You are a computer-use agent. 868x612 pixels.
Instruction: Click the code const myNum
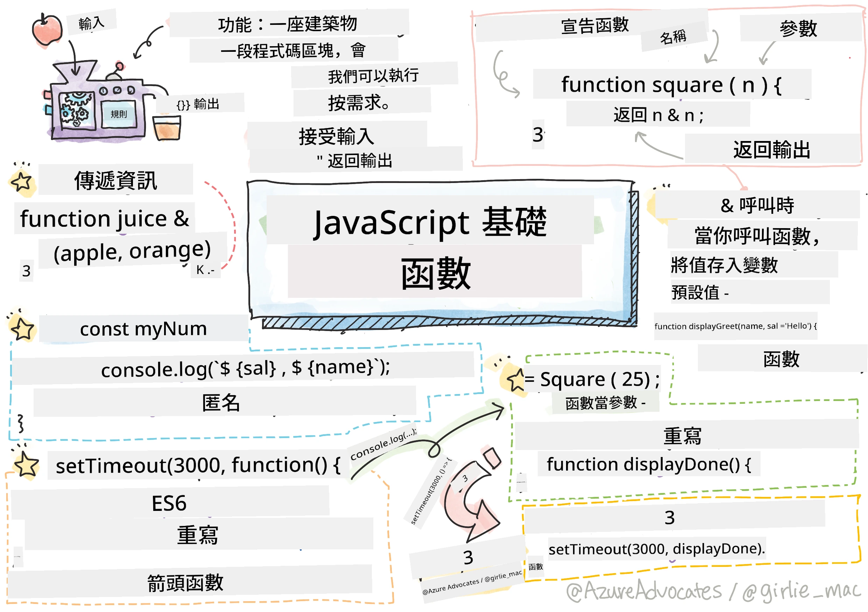143,329
